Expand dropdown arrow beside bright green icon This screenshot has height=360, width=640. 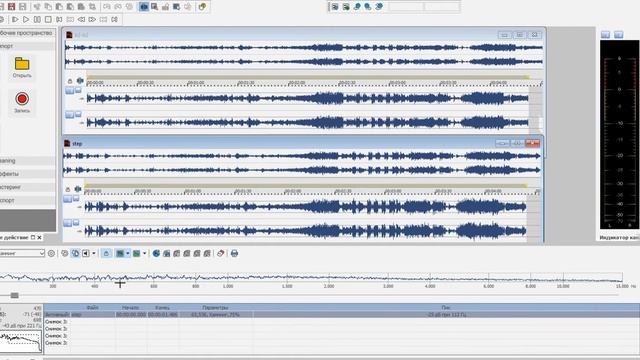pos(144,253)
